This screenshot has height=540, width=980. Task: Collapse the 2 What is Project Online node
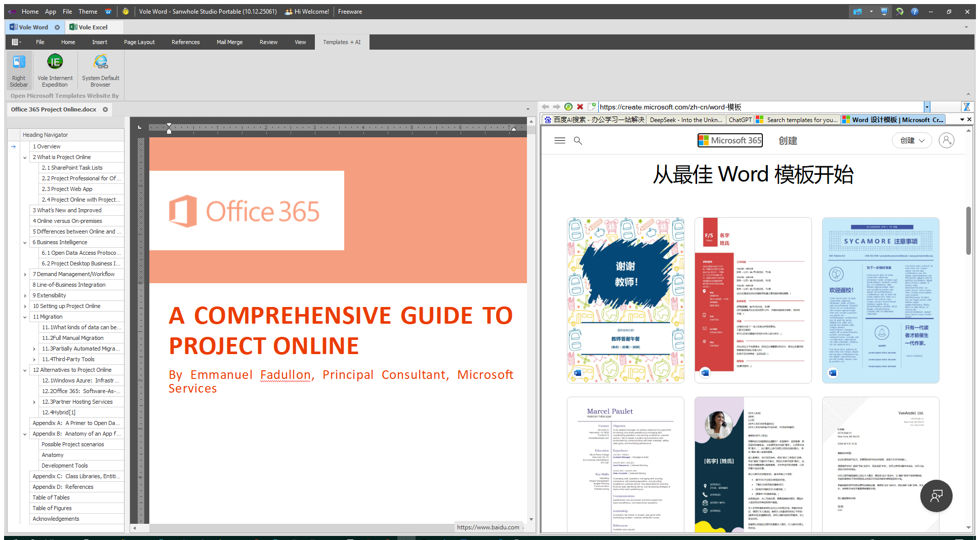[x=25, y=158]
